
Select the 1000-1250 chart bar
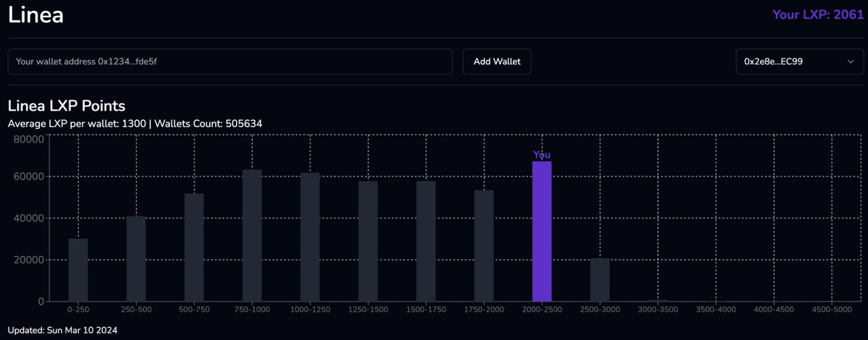pyautogui.click(x=310, y=237)
